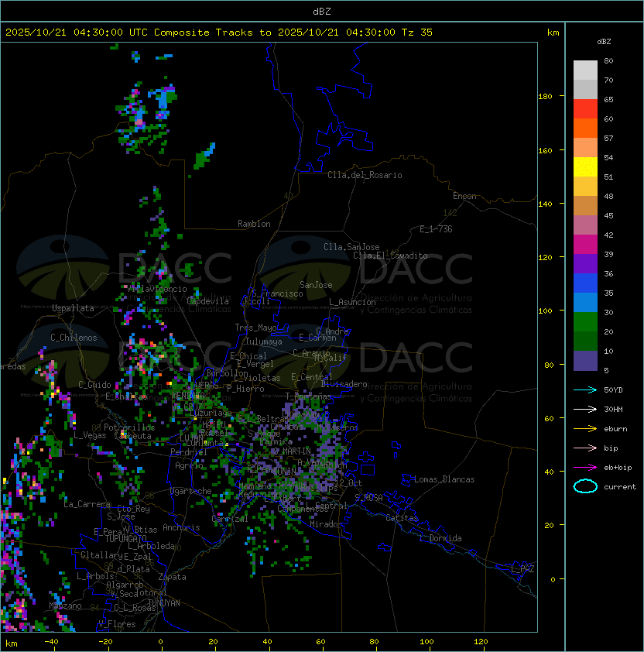Click the 'Perdriel' place label
Viewport: 644px width, 652px height.
(189, 452)
